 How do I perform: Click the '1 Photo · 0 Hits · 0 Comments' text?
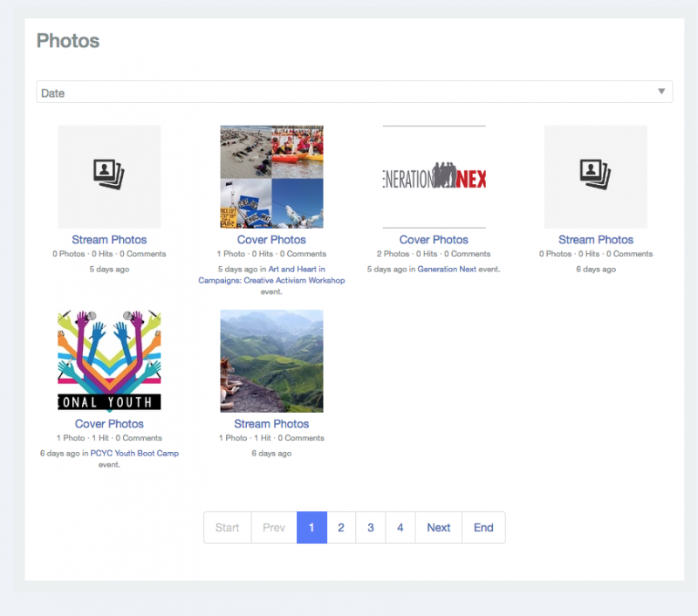click(271, 254)
